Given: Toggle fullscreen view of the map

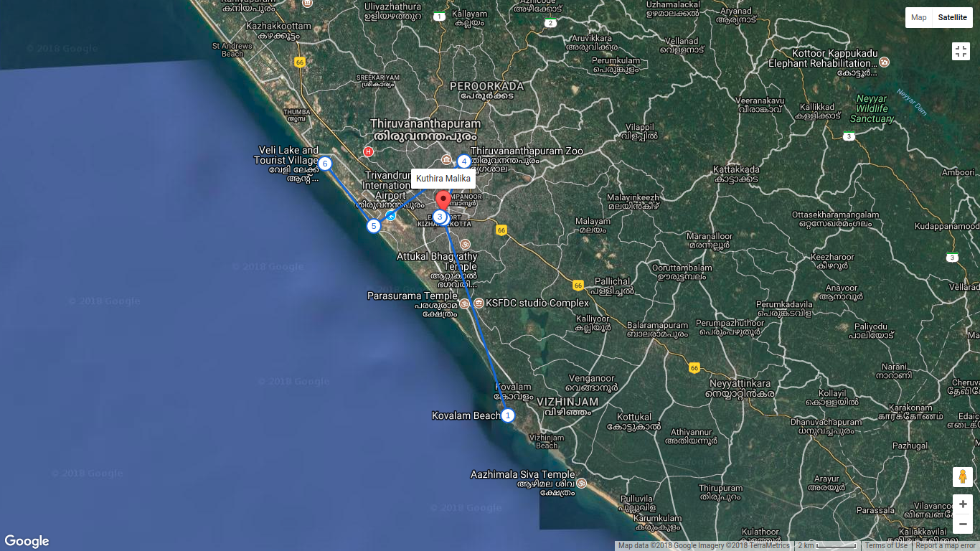Looking at the screenshot, I should point(961,51).
